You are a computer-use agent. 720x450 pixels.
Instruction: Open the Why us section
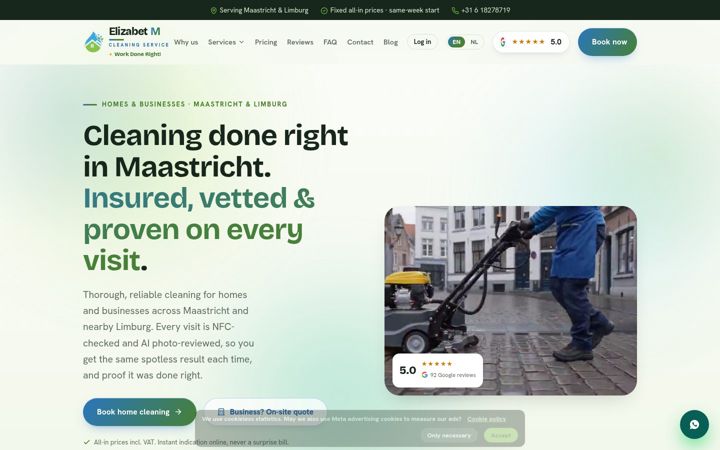(x=186, y=42)
